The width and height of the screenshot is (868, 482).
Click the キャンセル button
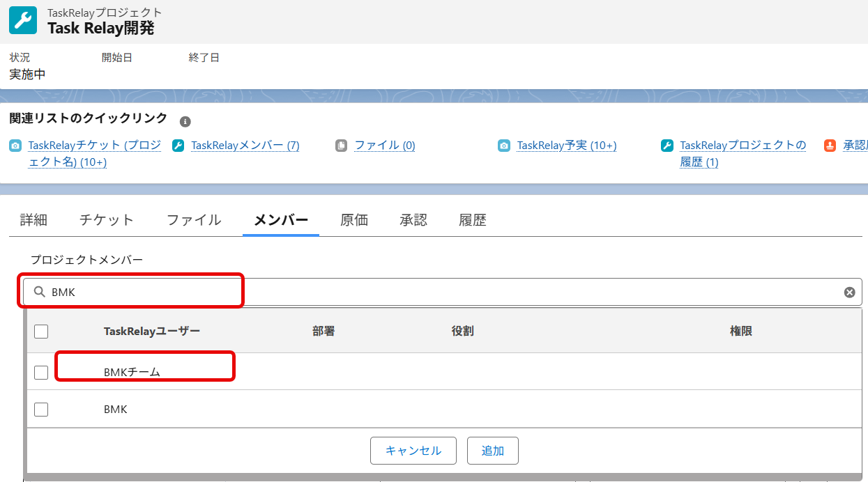tap(413, 451)
